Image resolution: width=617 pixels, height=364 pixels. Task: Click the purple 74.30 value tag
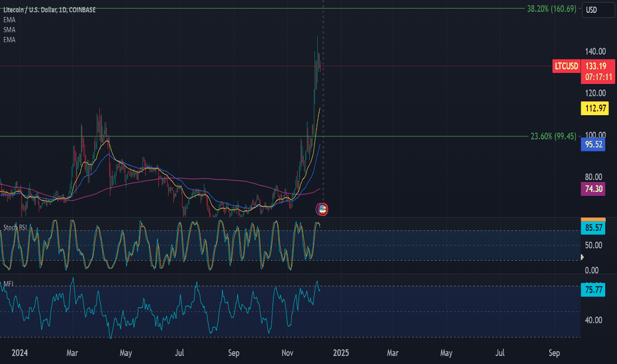pyautogui.click(x=593, y=189)
